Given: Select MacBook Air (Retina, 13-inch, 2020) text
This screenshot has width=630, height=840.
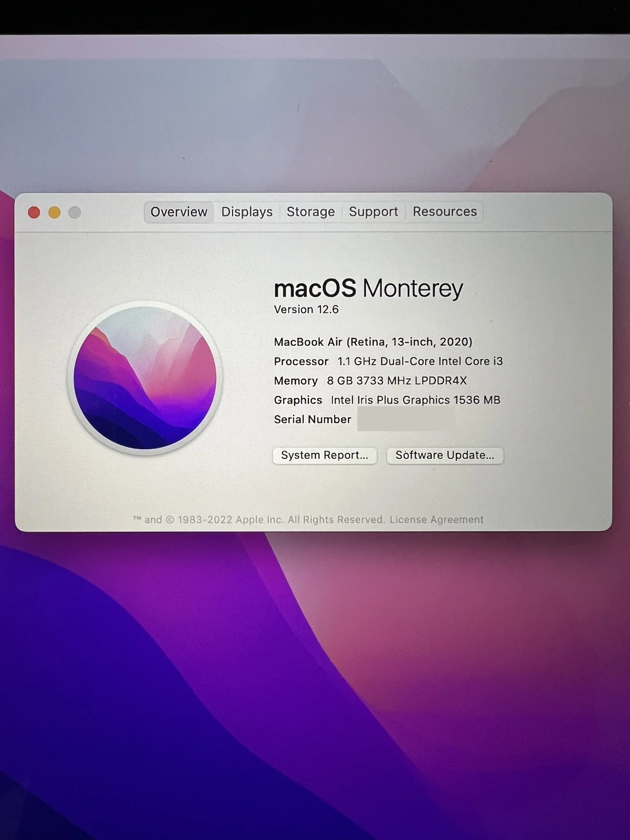Looking at the screenshot, I should click(x=373, y=342).
